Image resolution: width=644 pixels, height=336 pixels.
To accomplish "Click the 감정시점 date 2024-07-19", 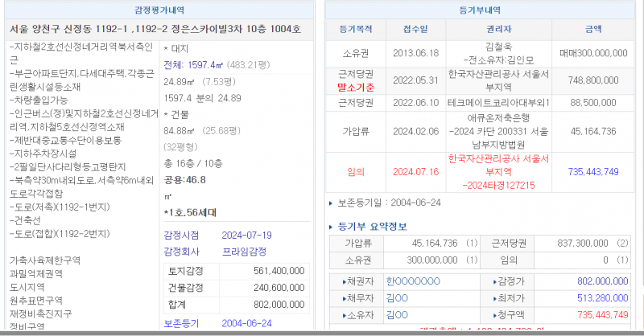I will [246, 235].
